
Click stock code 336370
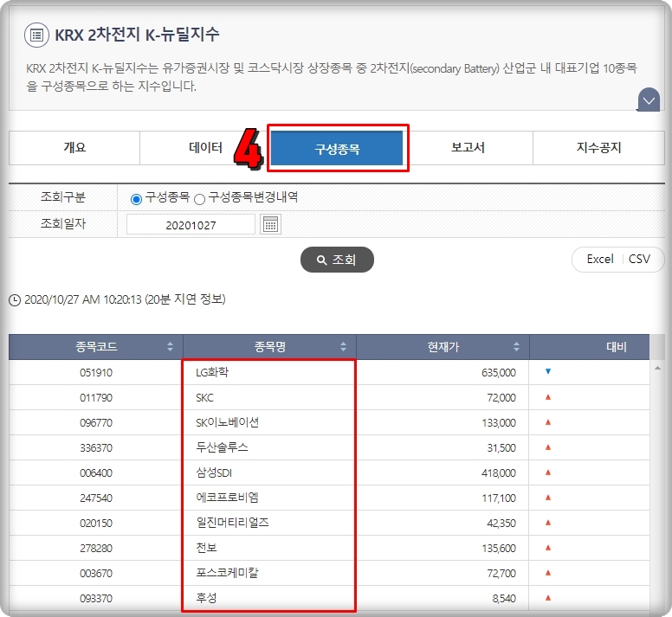96,448
